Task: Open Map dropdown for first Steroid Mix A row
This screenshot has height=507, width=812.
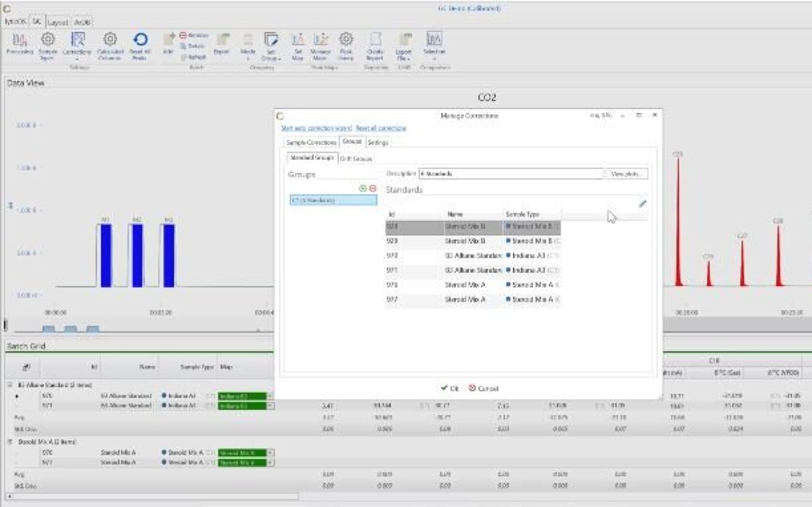Action: point(270,453)
